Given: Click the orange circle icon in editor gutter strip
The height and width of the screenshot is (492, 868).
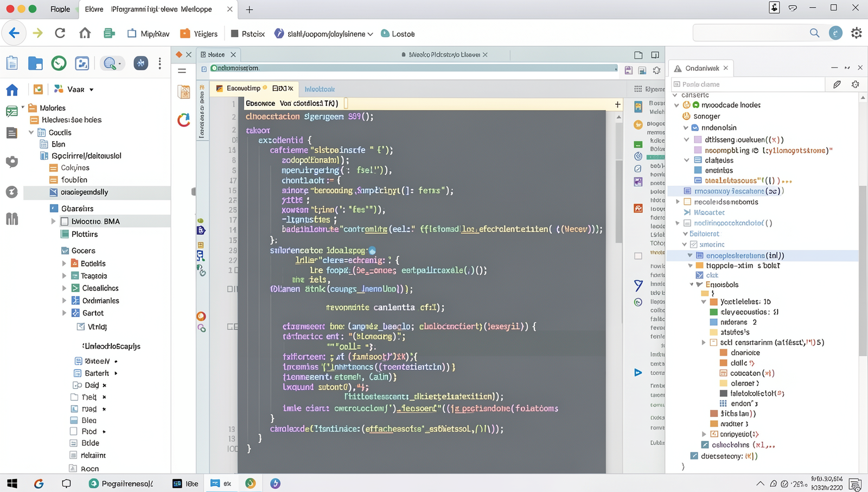Looking at the screenshot, I should pyautogui.click(x=201, y=316).
